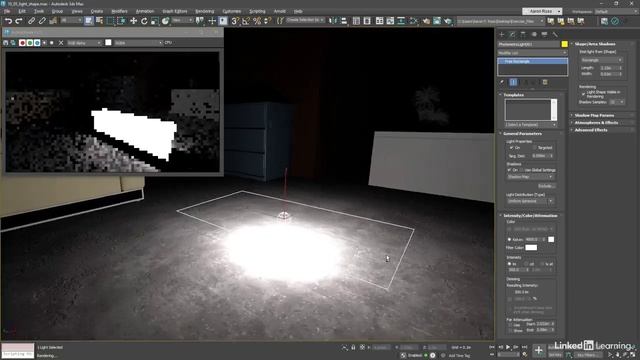Click the Render Production teapot icon
This screenshot has height=360, width=640.
pos(448,21)
